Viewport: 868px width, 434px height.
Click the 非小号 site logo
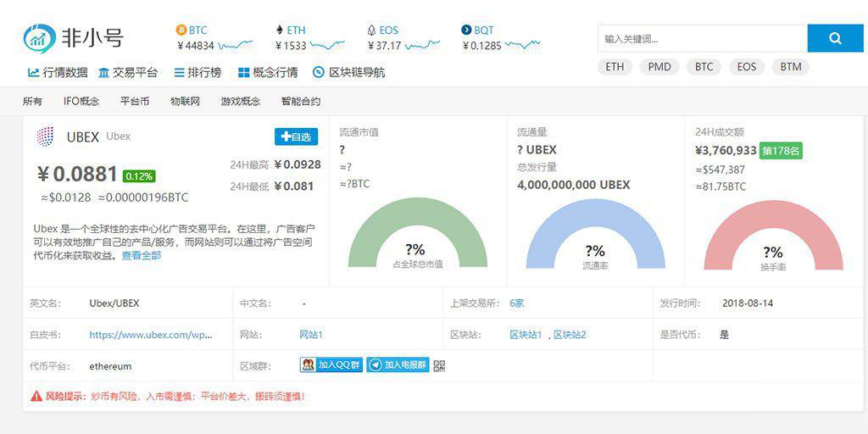(x=73, y=38)
